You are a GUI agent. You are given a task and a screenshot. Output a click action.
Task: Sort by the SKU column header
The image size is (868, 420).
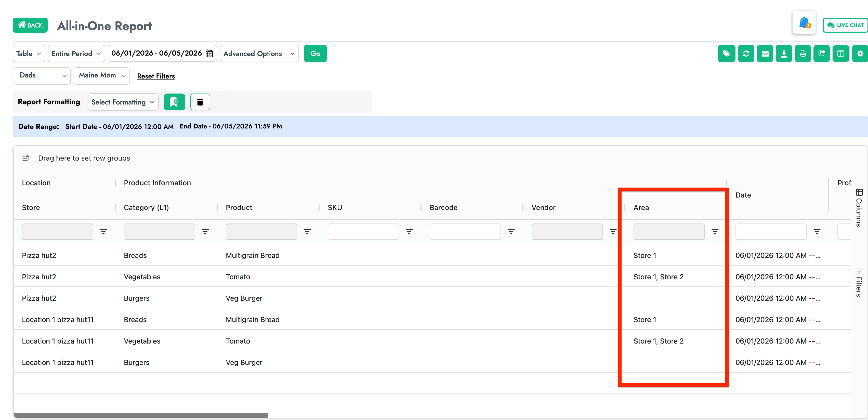[x=335, y=208]
